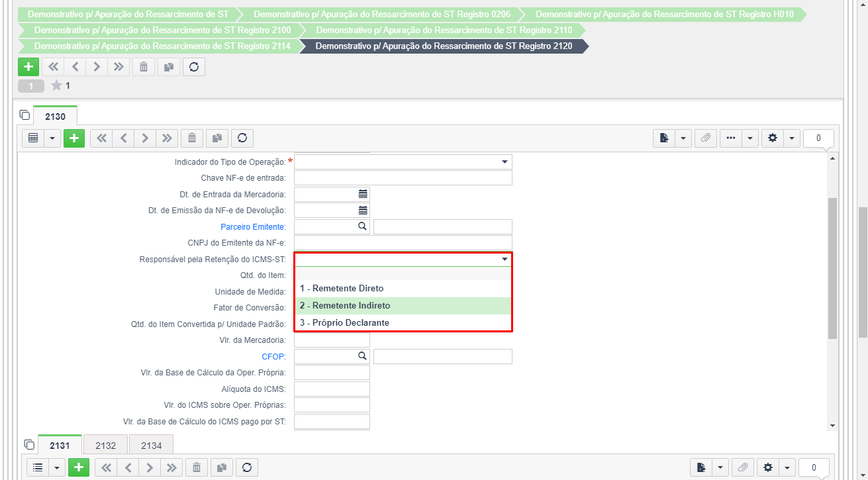Collapse Responsável pela Retenção do ICMS-ST dropdown
The image size is (868, 480).
(505, 260)
